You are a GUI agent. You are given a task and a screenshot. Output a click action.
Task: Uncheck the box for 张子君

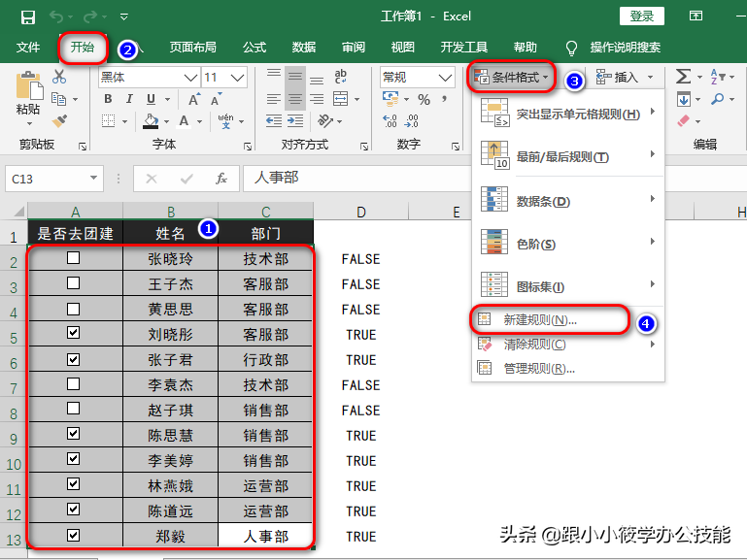click(74, 359)
